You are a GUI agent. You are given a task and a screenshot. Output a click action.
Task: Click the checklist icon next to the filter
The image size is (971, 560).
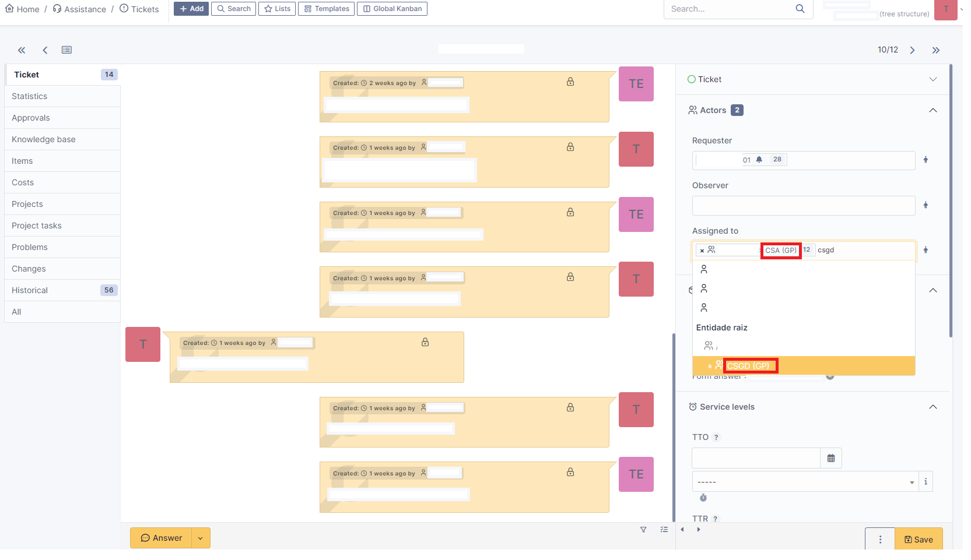pos(664,530)
